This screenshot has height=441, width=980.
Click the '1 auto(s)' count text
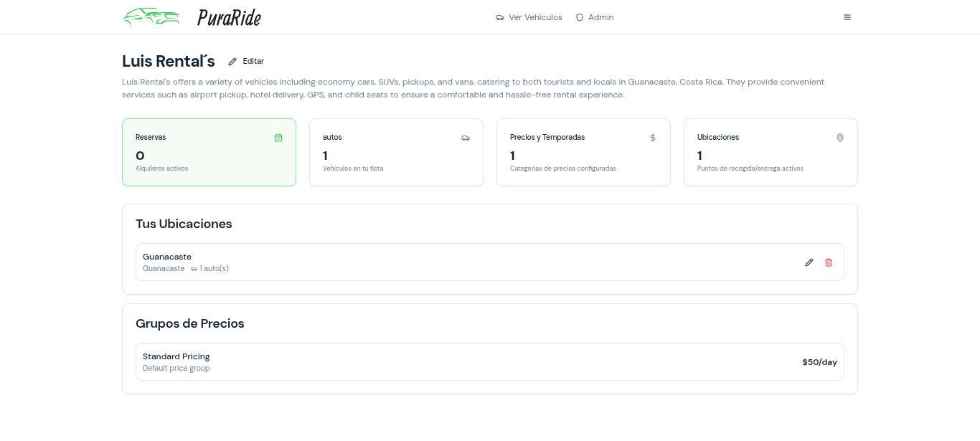[x=214, y=269]
